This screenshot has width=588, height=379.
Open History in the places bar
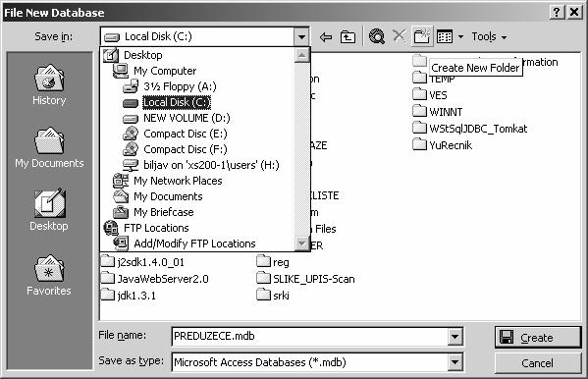[49, 84]
